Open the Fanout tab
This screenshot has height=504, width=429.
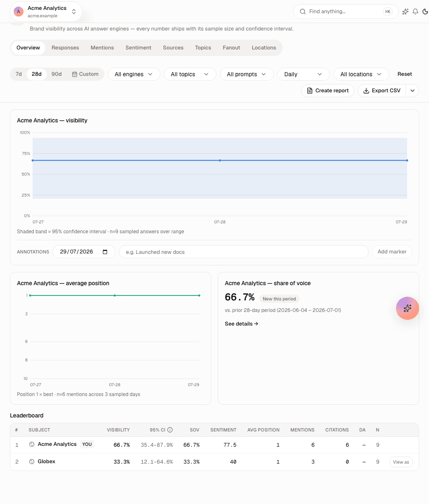click(x=231, y=48)
